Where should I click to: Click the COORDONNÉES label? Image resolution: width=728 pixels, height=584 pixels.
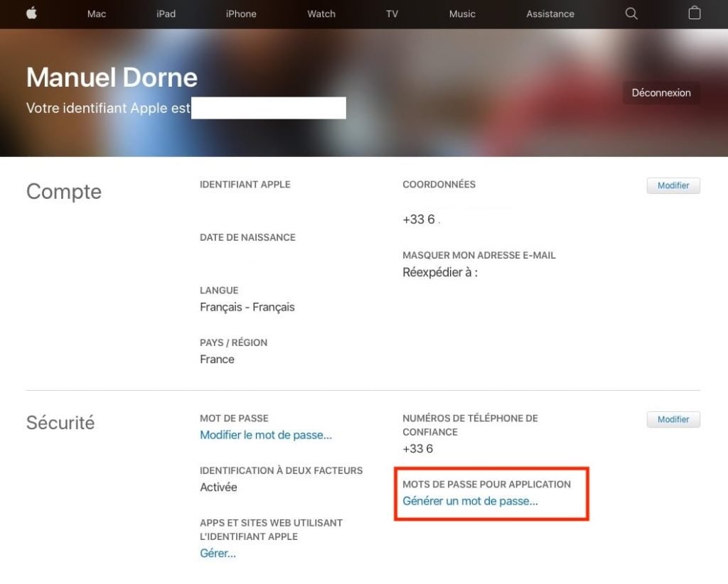pyautogui.click(x=439, y=185)
